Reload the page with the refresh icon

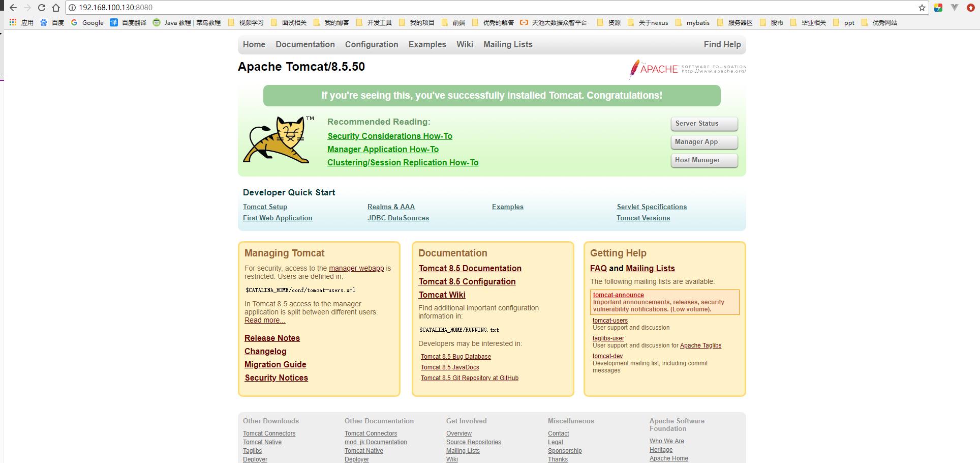click(42, 8)
